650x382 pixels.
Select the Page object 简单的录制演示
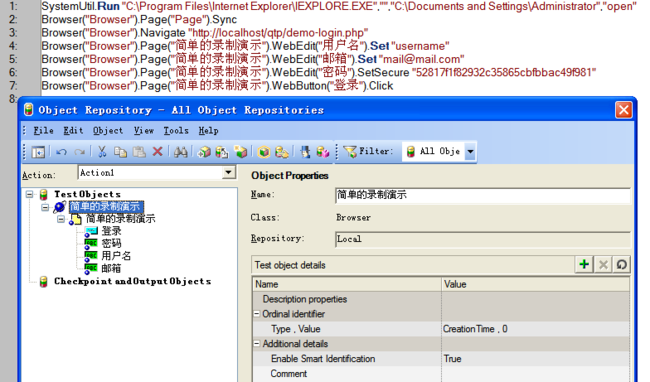click(121, 218)
